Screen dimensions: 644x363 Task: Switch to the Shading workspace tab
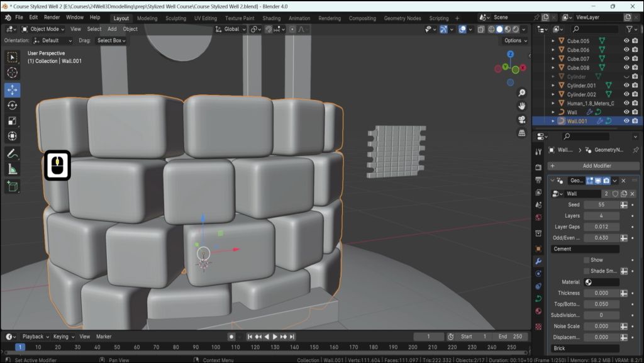pyautogui.click(x=272, y=18)
